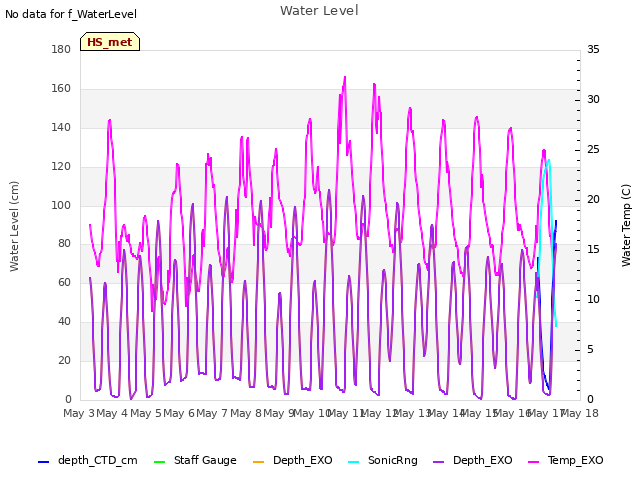Viewport: 640px width, 480px height.
Task: Click the 20 right-axis tick label
Action: (x=593, y=200)
